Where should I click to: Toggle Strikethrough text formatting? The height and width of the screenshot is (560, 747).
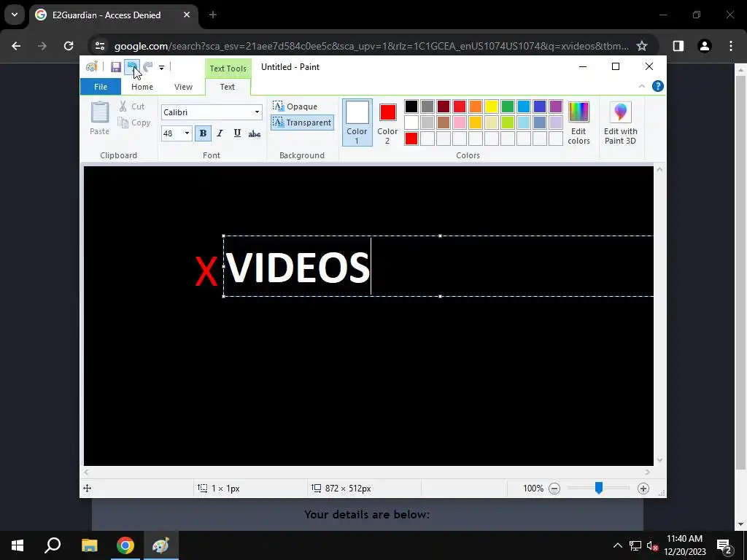point(255,134)
